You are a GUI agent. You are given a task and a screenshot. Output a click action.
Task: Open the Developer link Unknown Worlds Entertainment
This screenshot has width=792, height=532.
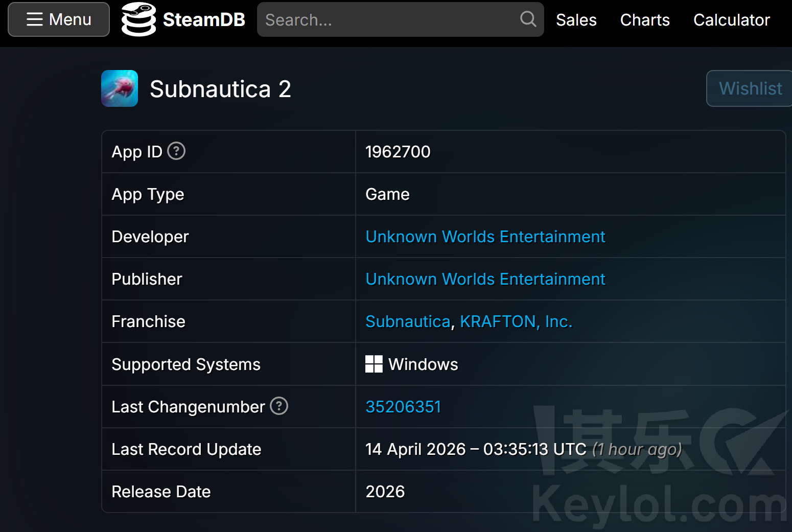click(485, 237)
